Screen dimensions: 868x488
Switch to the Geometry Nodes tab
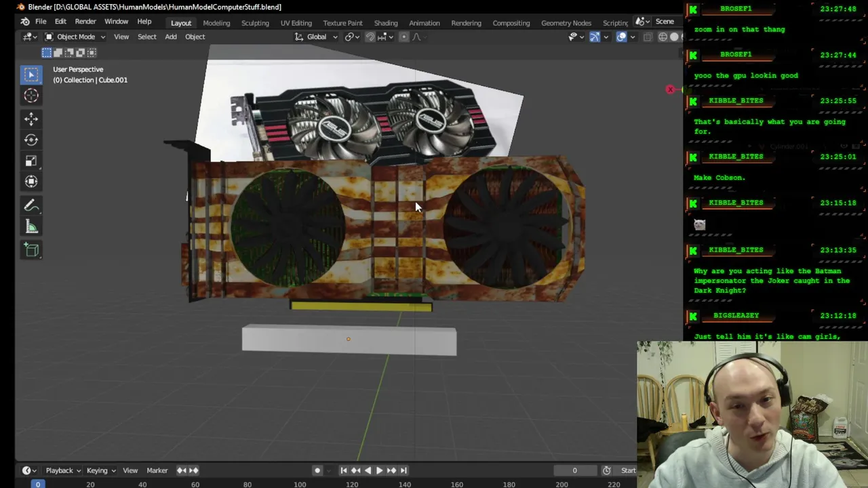[566, 22]
